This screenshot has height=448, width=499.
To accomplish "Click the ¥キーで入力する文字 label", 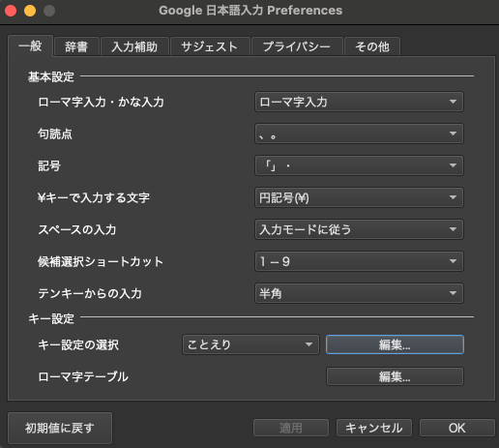I will tap(94, 197).
